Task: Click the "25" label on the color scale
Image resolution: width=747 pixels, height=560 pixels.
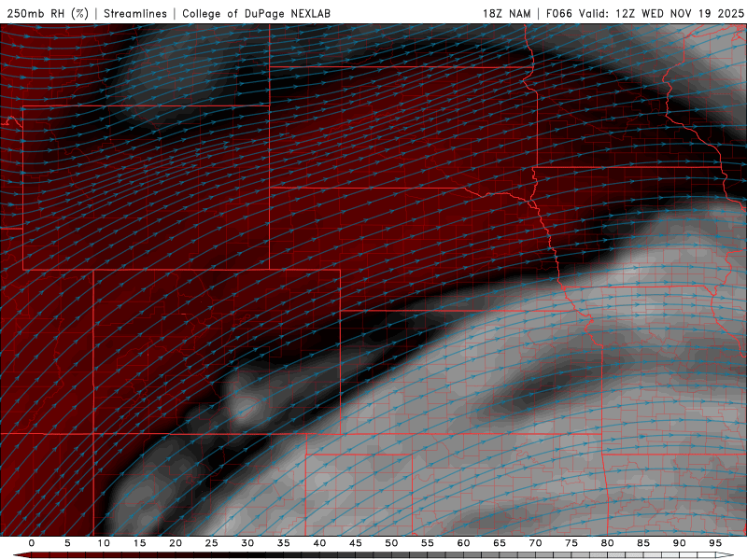Action: (x=212, y=543)
